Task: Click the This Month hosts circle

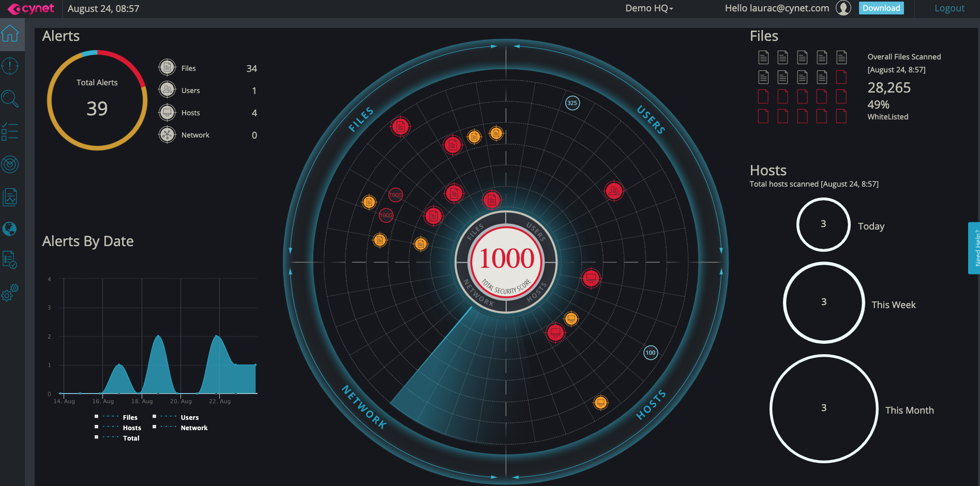Action: pos(824,408)
